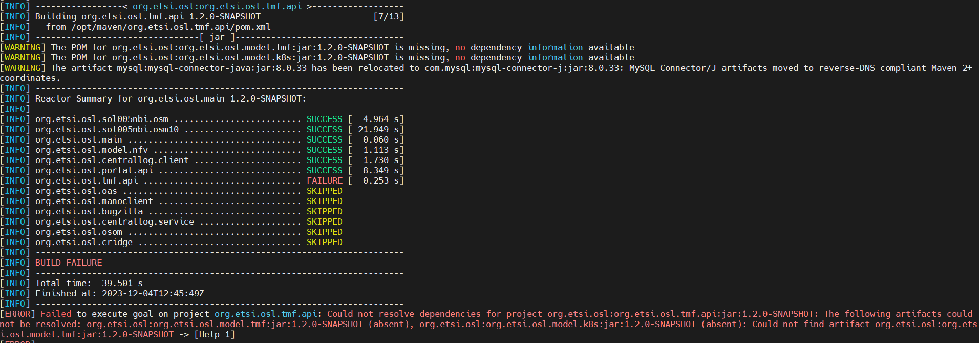Click FAILURE status of org.etsi.osl.tmf.api
The image size is (980, 343).
[324, 180]
